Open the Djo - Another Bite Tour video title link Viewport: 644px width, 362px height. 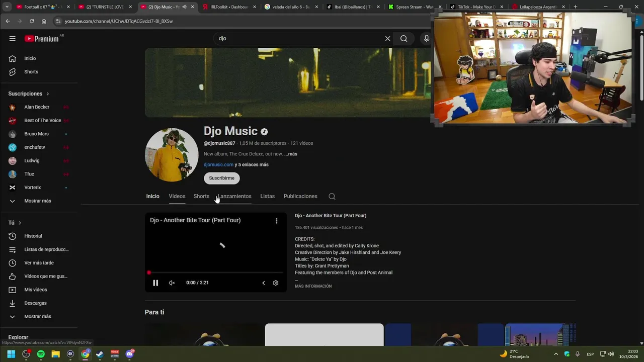click(331, 216)
